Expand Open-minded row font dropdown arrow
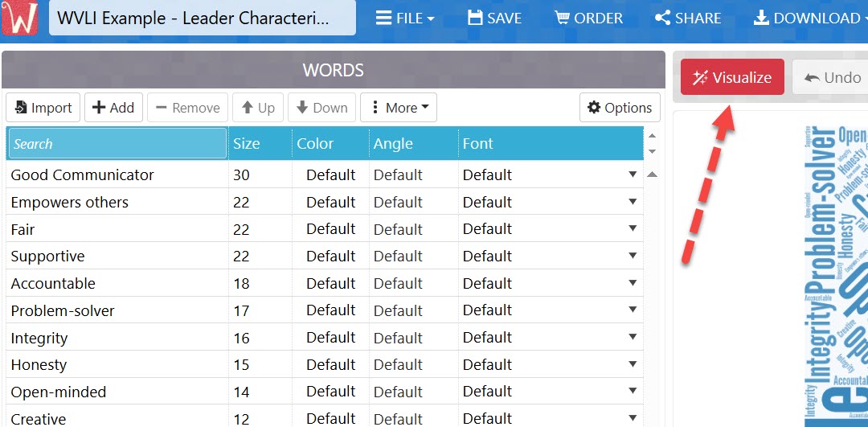 point(633,392)
